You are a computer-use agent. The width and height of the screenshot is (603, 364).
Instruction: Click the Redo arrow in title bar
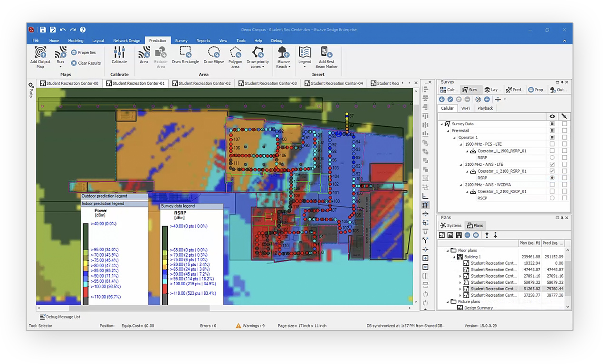pos(73,29)
